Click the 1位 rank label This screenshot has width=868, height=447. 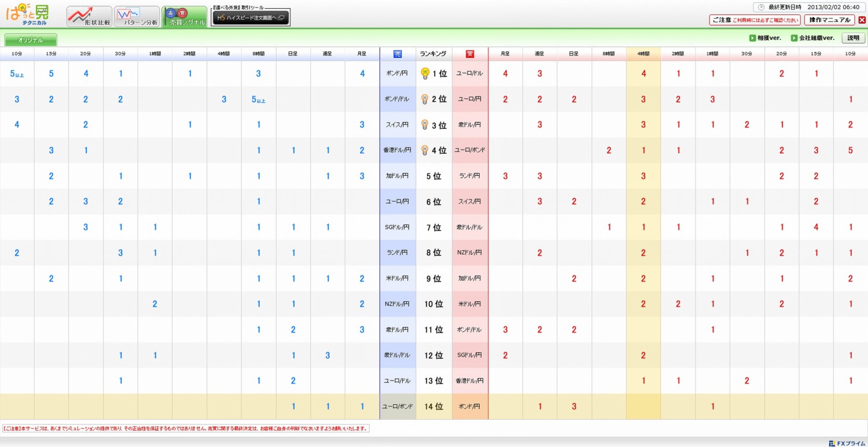click(x=439, y=73)
